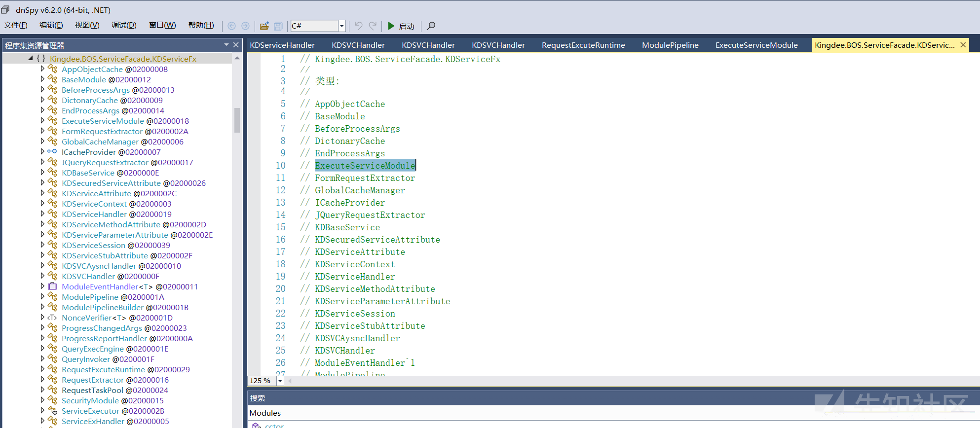The image size is (980, 428).
Task: Click the code editor horizontal scroll left arrow
Action: click(290, 381)
